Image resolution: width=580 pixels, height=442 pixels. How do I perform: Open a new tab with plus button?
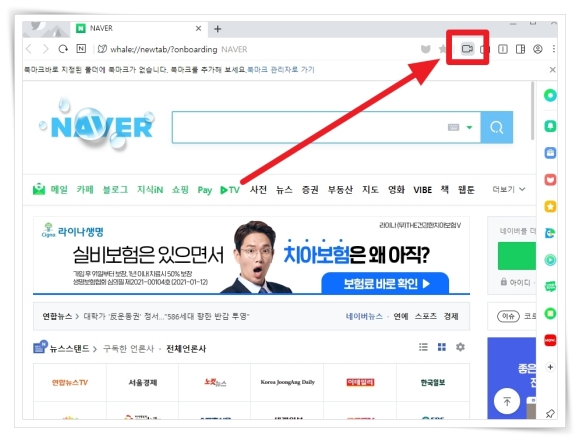tap(218, 29)
